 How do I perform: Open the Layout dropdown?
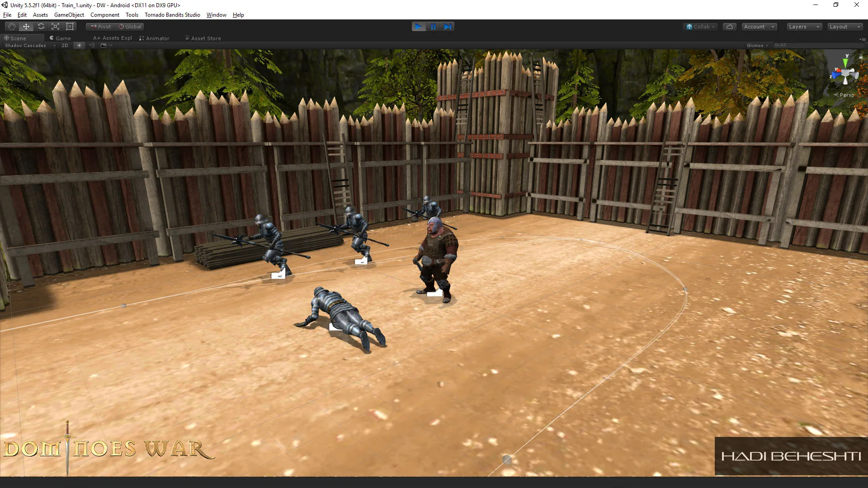pos(845,27)
